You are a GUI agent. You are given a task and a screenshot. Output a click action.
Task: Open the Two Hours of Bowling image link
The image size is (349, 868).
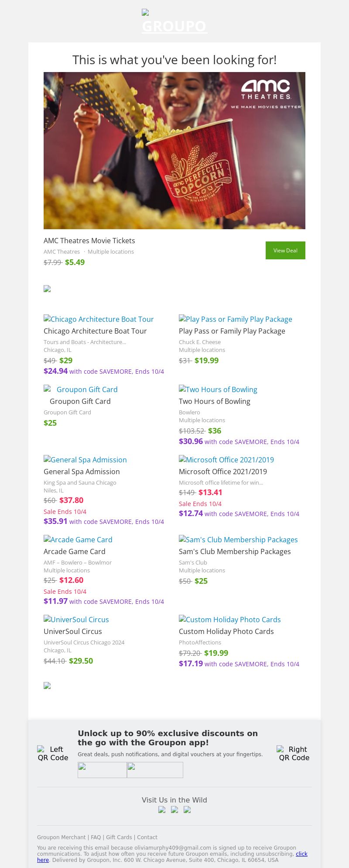(218, 389)
